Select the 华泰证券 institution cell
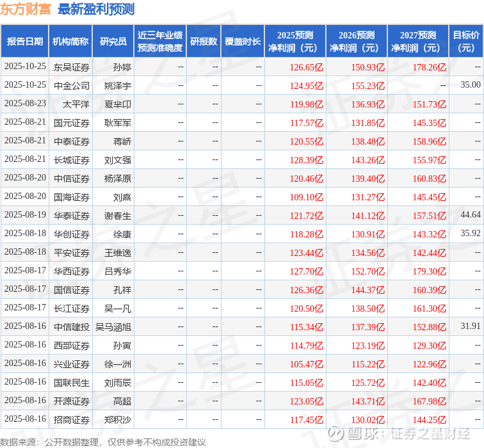484x448 pixels. click(72, 216)
